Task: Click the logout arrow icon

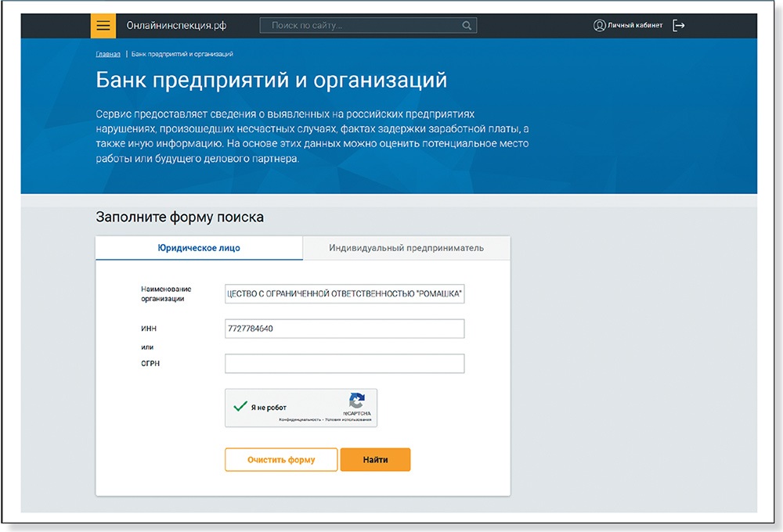Action: pyautogui.click(x=679, y=26)
